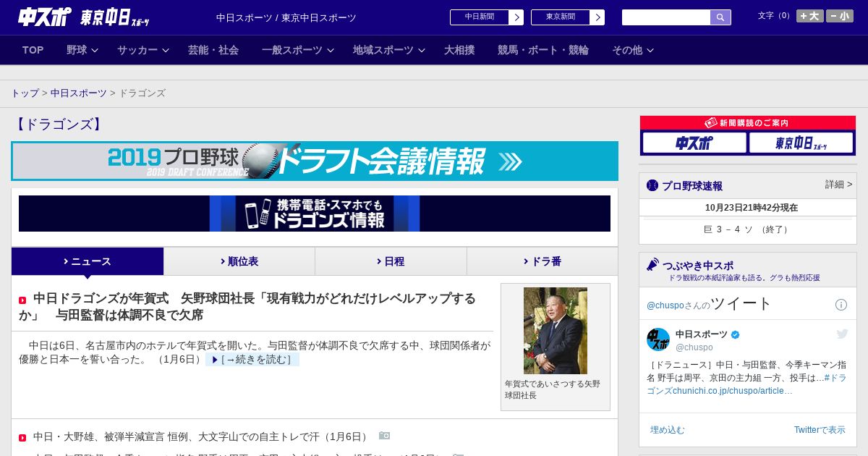Open 2019 draft conference banner

pyautogui.click(x=315, y=161)
